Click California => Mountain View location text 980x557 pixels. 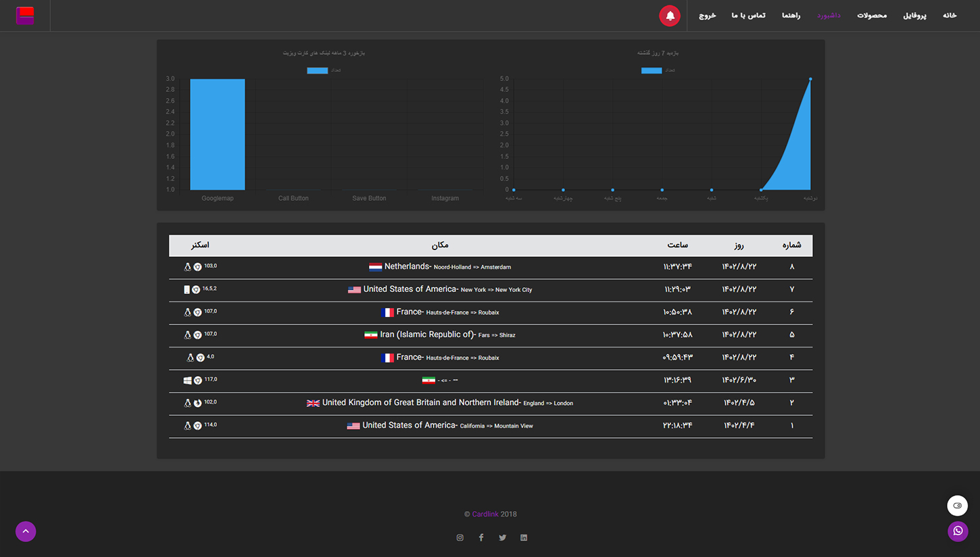coord(496,427)
